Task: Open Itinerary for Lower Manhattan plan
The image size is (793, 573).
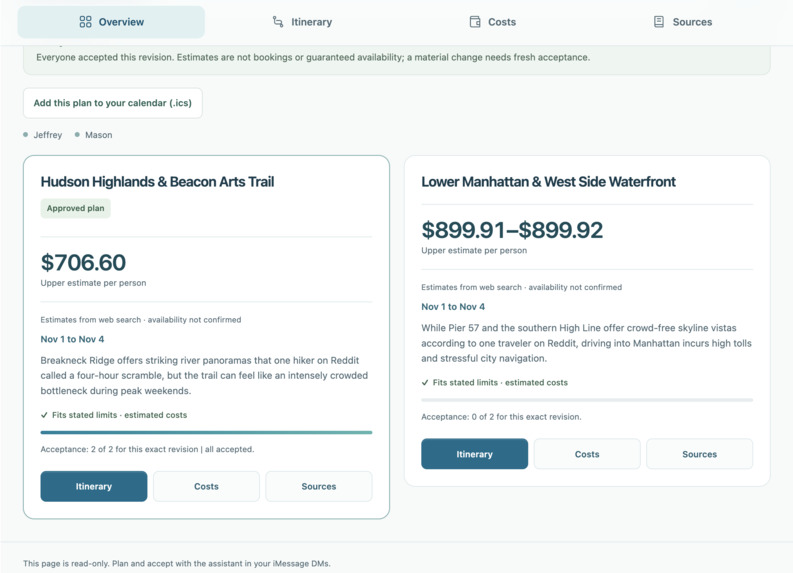Action: point(474,454)
